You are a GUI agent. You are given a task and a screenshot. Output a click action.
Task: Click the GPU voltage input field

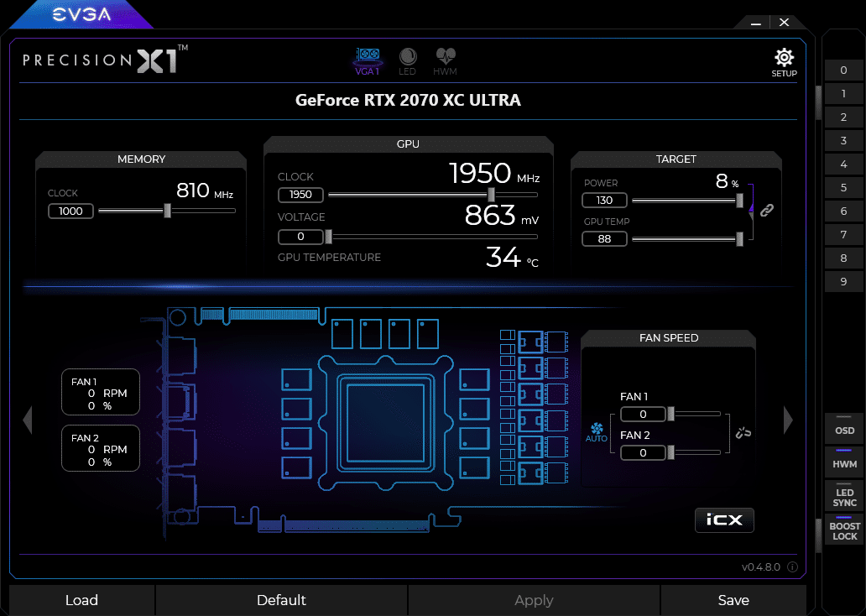[x=300, y=237]
